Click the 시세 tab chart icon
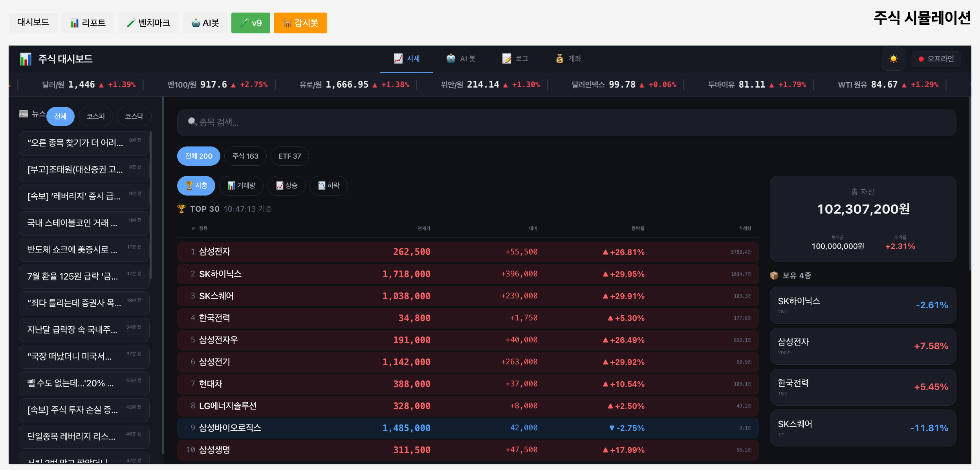980x470 pixels. click(398, 59)
